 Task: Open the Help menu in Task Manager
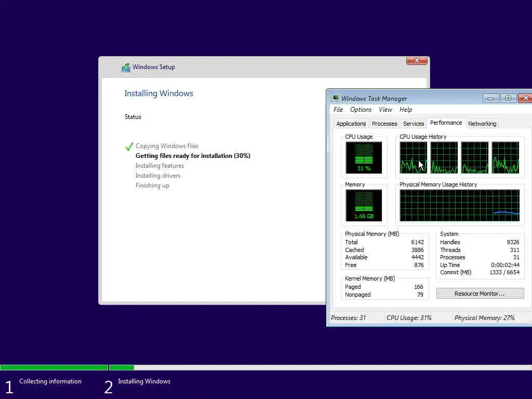pyautogui.click(x=406, y=110)
